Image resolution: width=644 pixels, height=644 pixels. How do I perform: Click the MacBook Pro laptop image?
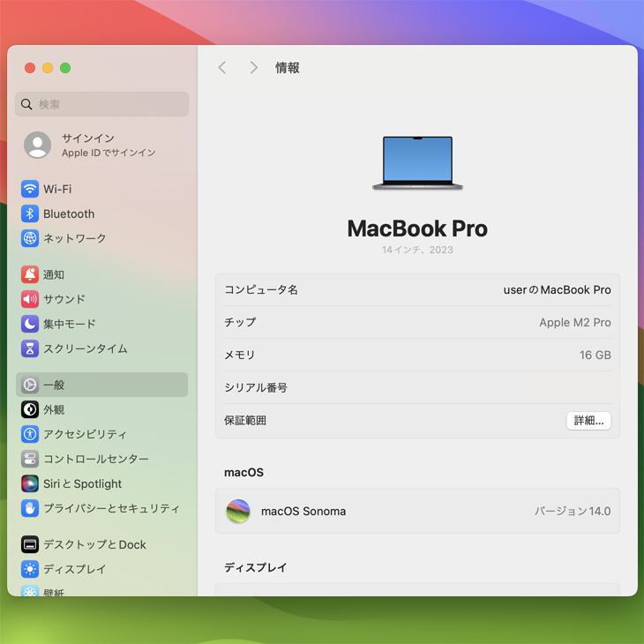coord(417,163)
